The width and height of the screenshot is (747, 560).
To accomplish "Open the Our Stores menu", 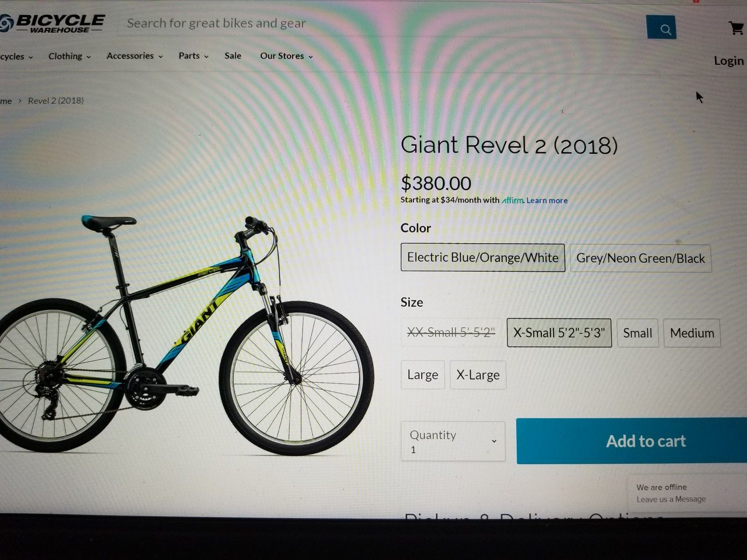I will click(x=286, y=55).
